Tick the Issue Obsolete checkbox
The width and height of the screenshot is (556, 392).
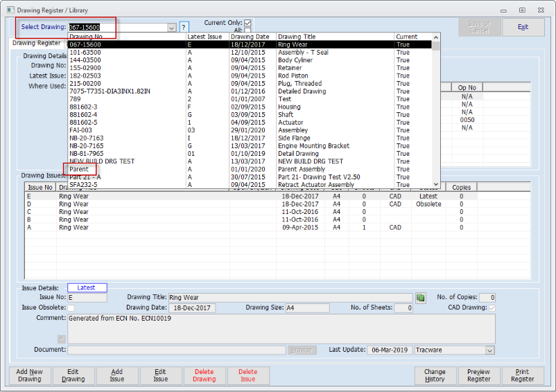pyautogui.click(x=71, y=308)
